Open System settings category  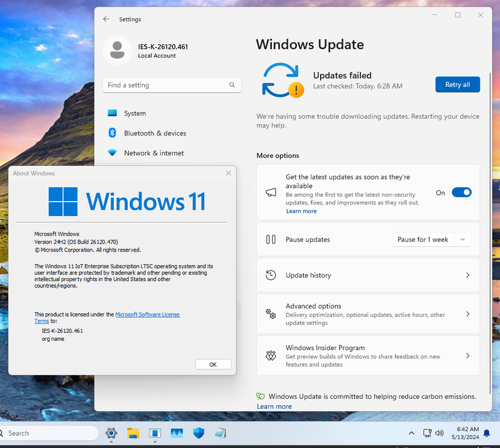click(x=172, y=113)
